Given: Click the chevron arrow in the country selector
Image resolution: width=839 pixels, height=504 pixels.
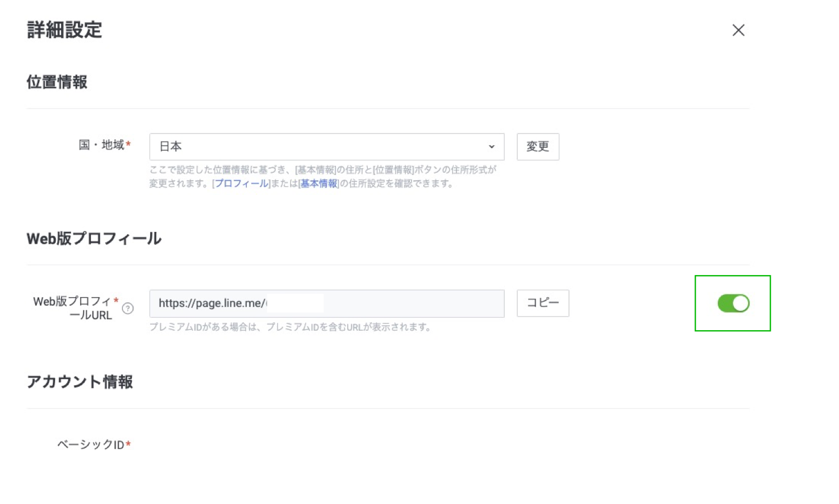Looking at the screenshot, I should [491, 147].
